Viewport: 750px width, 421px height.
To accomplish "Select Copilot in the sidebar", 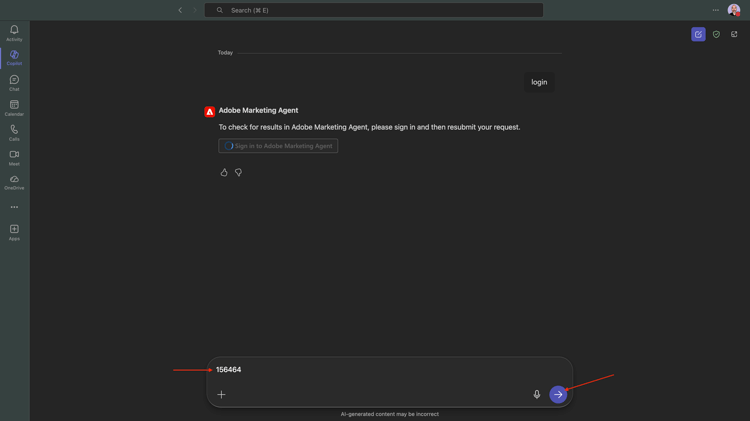I will [14, 58].
